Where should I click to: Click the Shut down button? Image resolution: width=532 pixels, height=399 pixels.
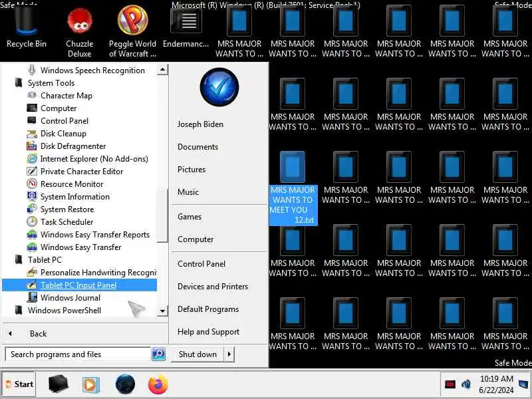click(198, 354)
